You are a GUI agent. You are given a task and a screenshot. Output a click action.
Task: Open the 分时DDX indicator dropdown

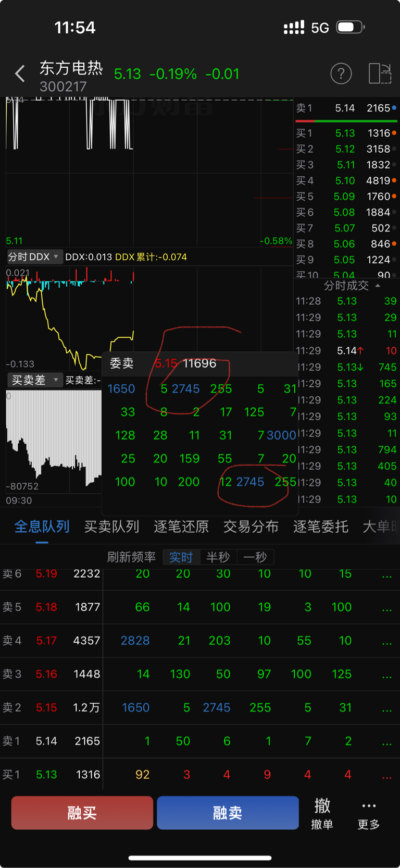pos(34,257)
